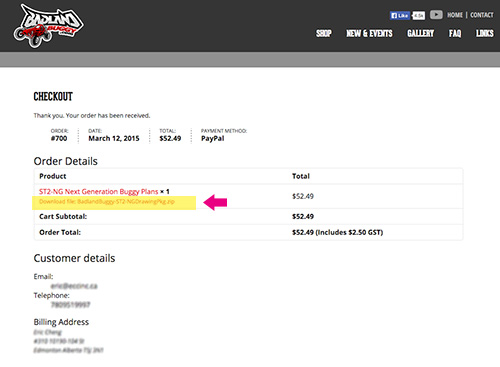Image resolution: width=500 pixels, height=367 pixels.
Task: Open the FAQ menu item
Action: 455,33
